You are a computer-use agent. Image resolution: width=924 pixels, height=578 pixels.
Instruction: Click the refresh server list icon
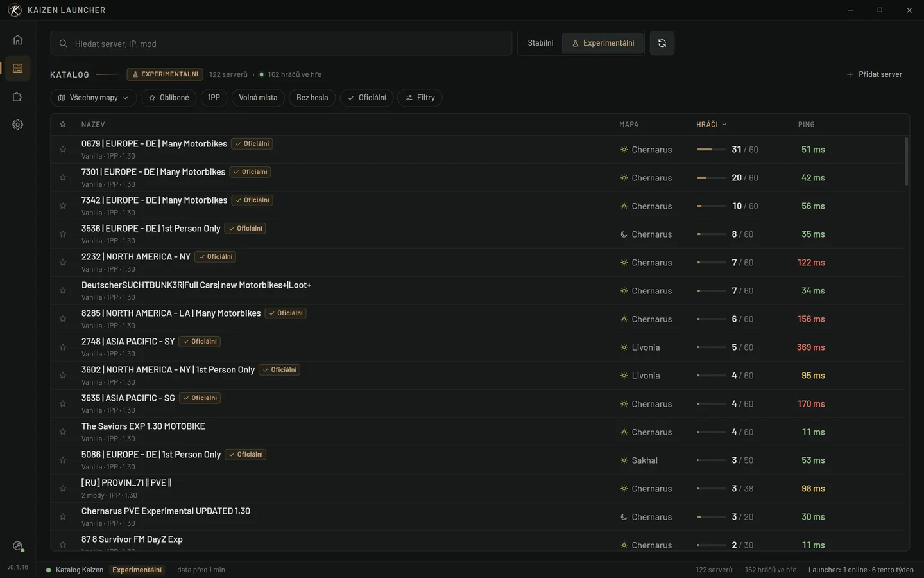662,43
